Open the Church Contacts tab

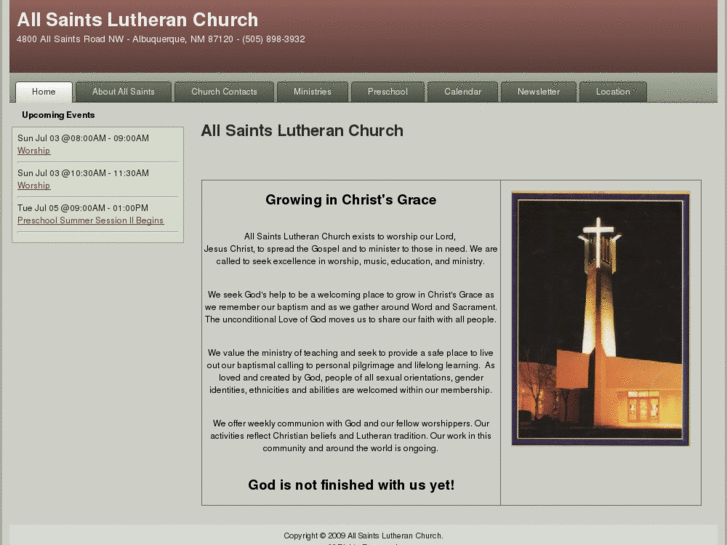tap(224, 92)
